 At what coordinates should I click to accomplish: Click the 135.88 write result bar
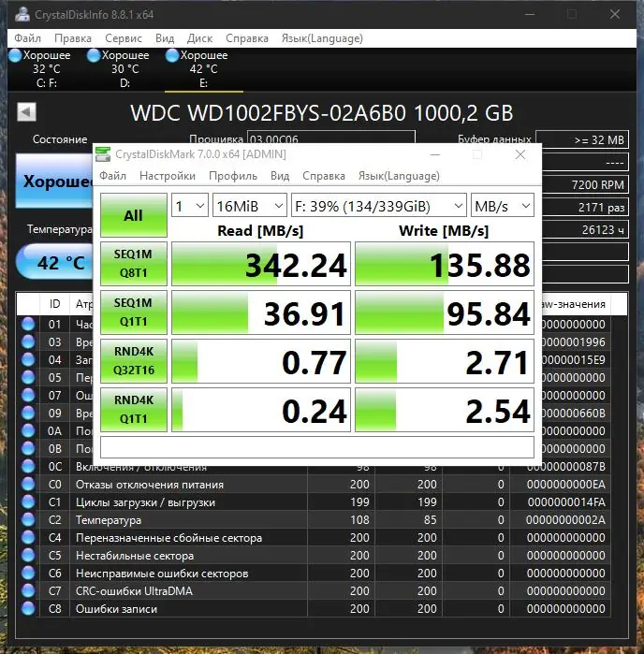click(x=445, y=264)
